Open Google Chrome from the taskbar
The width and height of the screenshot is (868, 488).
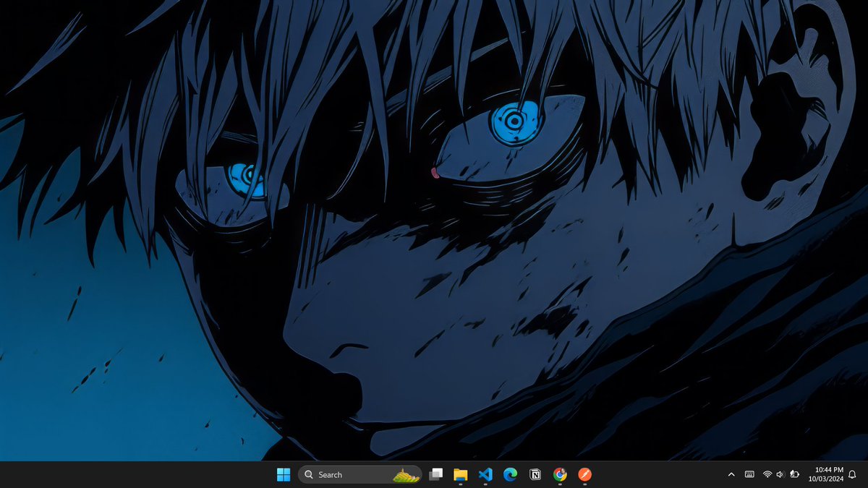tap(560, 475)
